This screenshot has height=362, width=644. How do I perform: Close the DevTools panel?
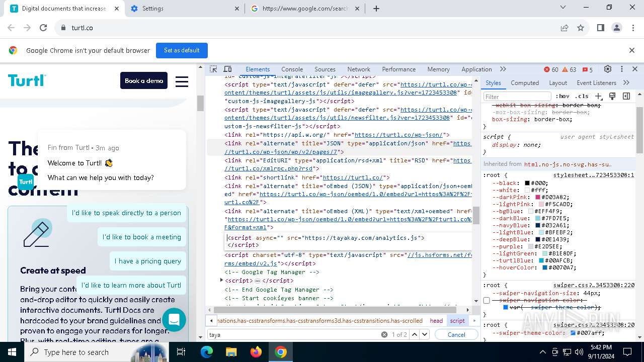click(x=635, y=69)
